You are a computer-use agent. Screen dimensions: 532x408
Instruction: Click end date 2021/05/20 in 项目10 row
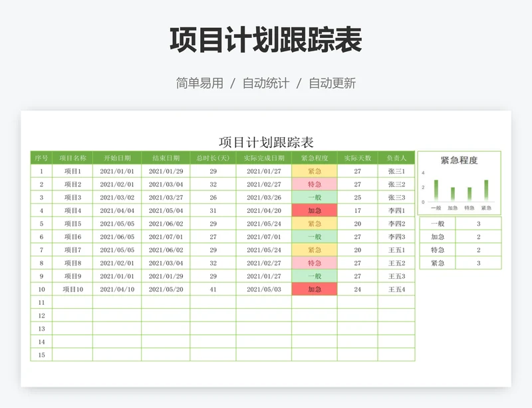(x=166, y=290)
